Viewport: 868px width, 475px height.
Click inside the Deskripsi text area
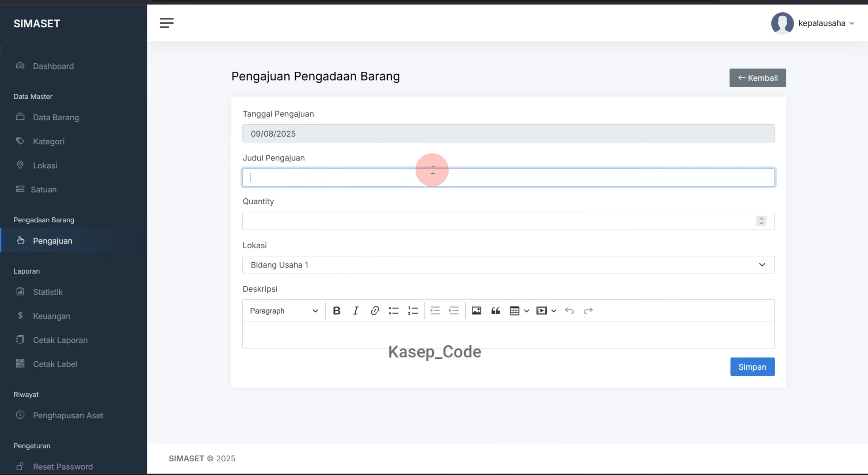click(508, 335)
